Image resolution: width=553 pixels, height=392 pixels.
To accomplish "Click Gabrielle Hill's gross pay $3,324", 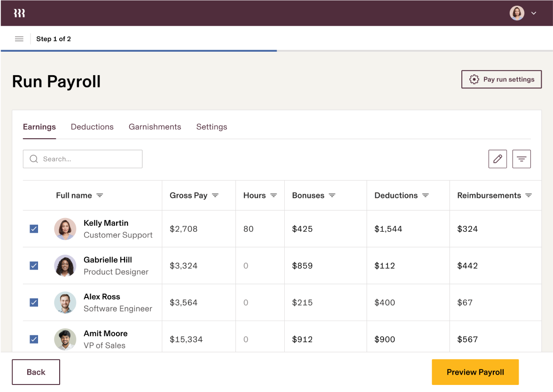I will 183,266.
